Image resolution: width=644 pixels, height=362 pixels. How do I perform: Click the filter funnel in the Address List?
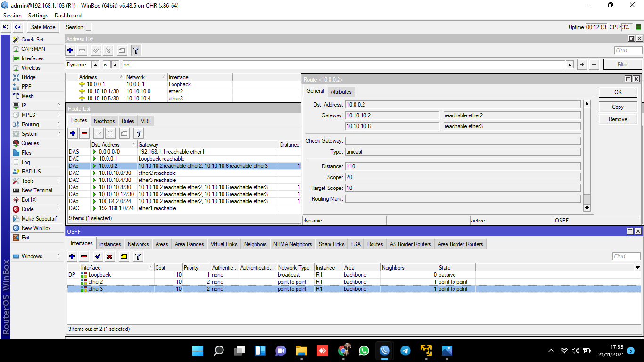point(136,50)
